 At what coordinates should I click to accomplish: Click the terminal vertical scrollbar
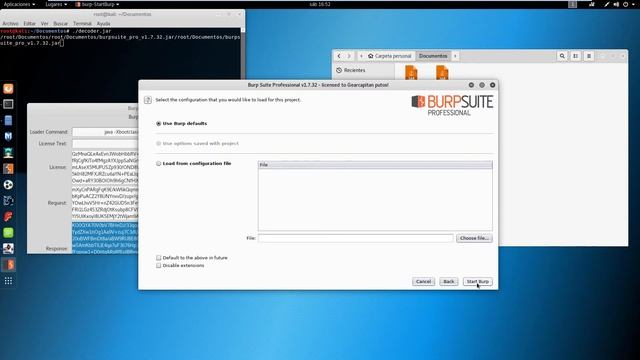click(243, 53)
